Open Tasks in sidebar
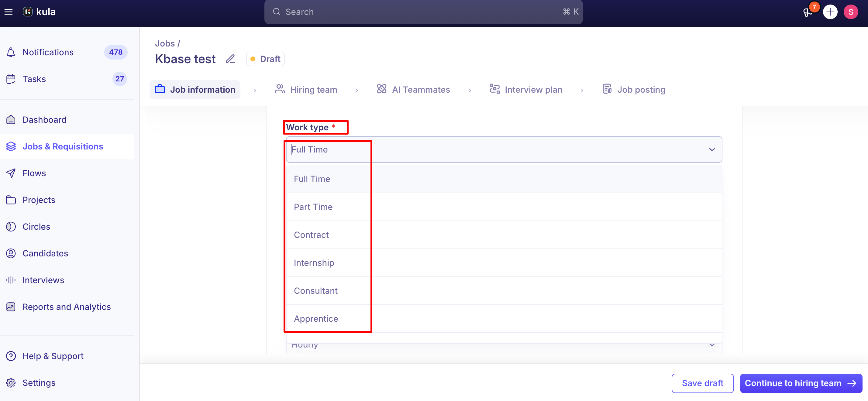 pos(67,79)
